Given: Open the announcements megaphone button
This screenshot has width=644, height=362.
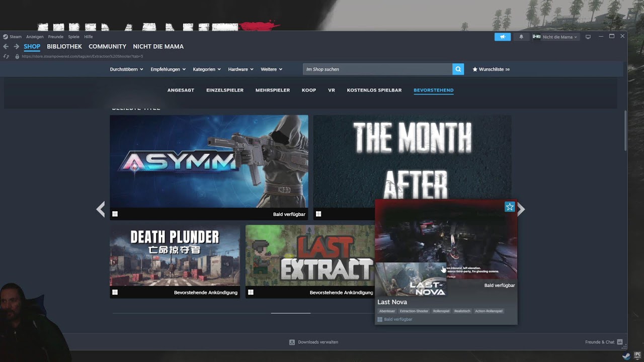Looking at the screenshot, I should tap(503, 37).
